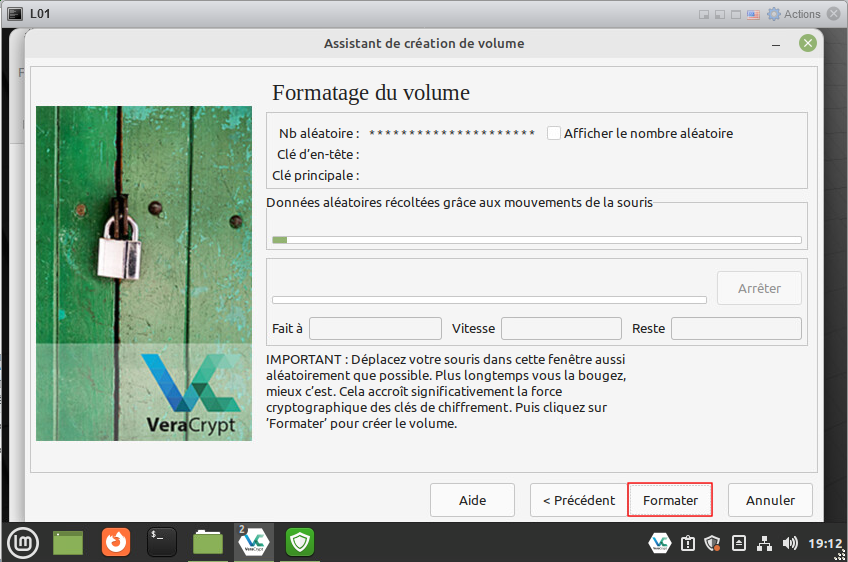The width and height of the screenshot is (848, 562).
Task: Open the Linux Mint start menu
Action: [22, 542]
